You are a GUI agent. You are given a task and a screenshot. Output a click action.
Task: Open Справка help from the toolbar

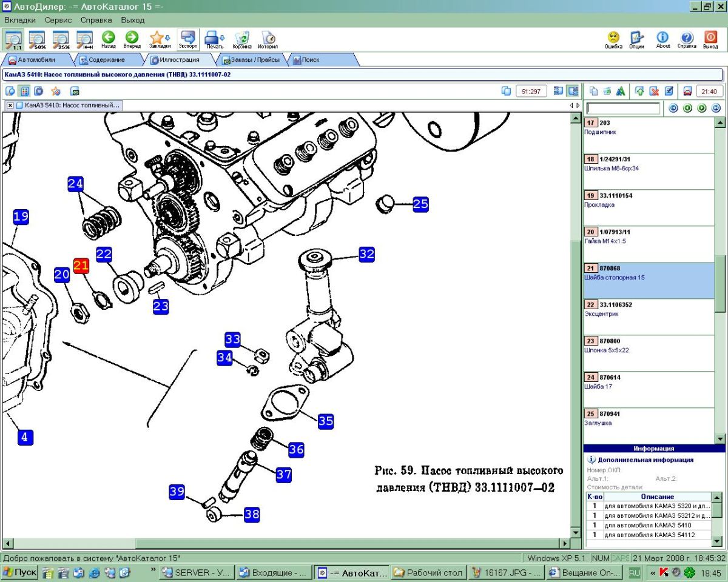click(687, 39)
